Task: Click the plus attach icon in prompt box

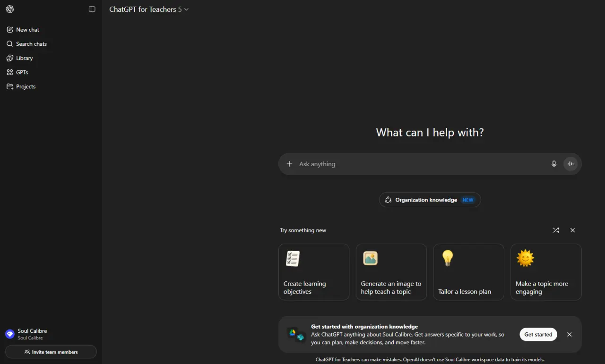Action: [x=290, y=164]
